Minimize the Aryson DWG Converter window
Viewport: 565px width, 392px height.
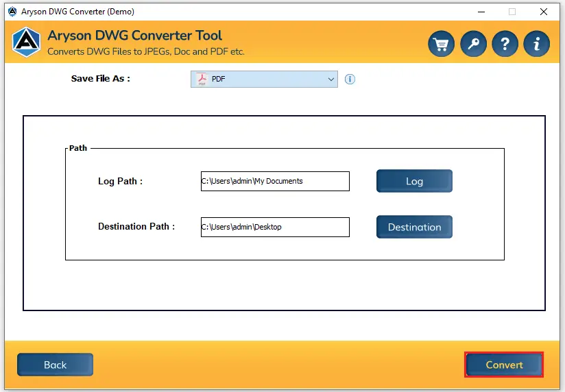(x=481, y=12)
